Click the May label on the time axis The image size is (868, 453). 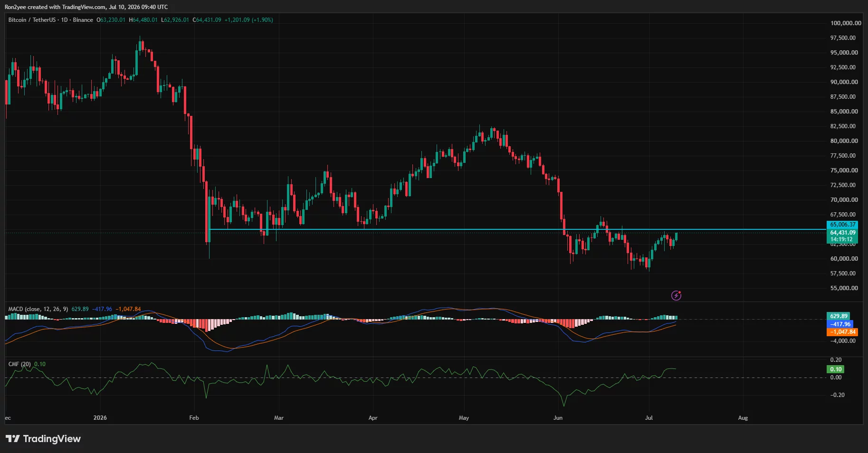click(x=464, y=418)
